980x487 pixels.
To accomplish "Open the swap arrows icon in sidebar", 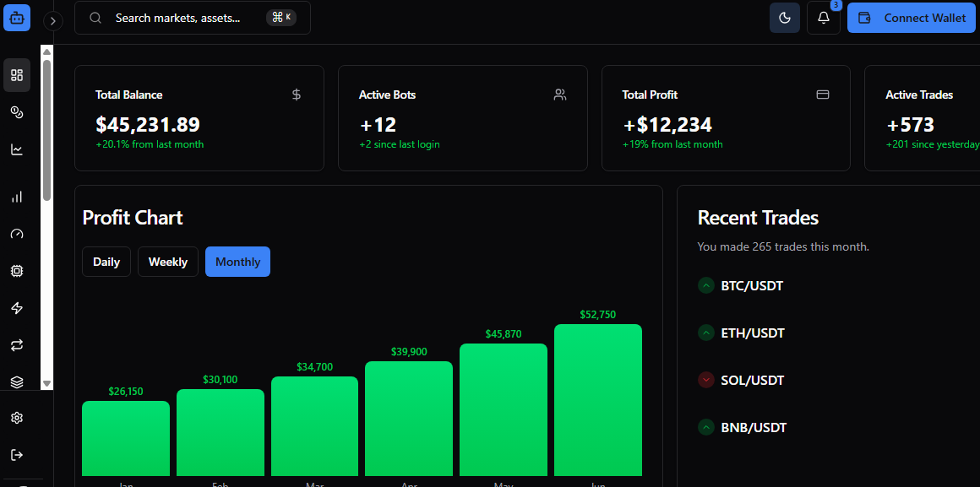I will pyautogui.click(x=17, y=344).
